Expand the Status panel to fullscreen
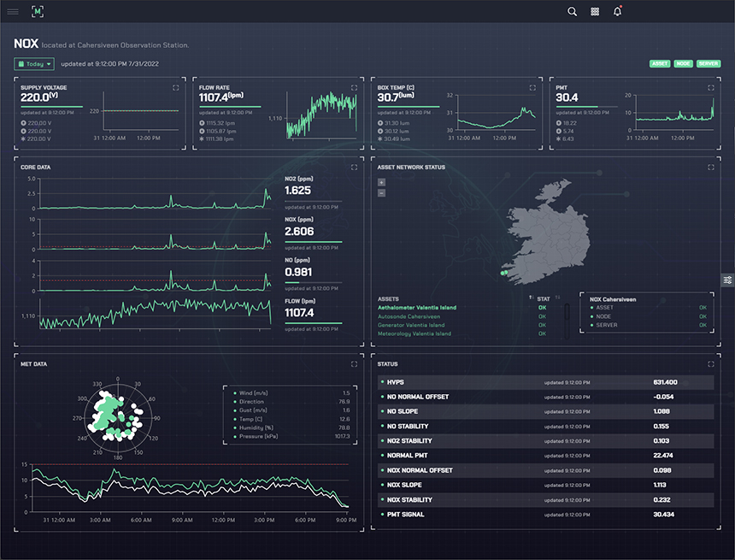This screenshot has width=735, height=560. click(710, 364)
